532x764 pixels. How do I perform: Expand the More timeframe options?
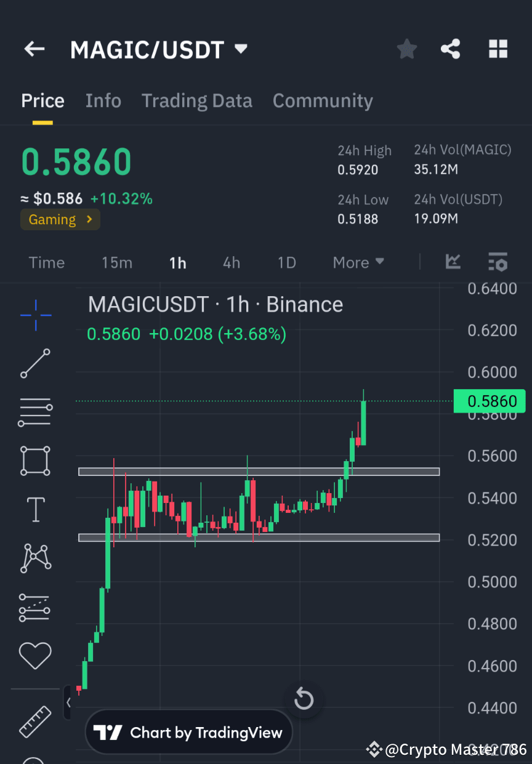click(358, 262)
